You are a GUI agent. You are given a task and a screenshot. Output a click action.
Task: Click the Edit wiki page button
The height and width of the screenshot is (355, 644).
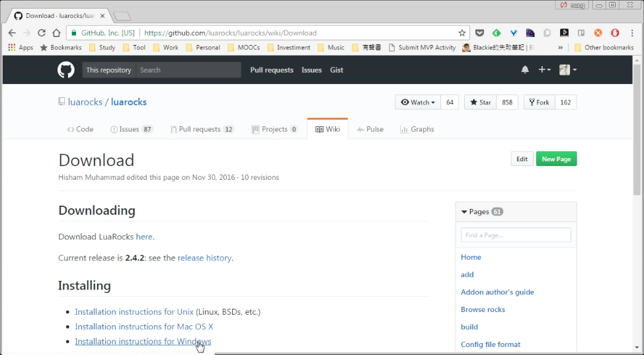coord(522,159)
